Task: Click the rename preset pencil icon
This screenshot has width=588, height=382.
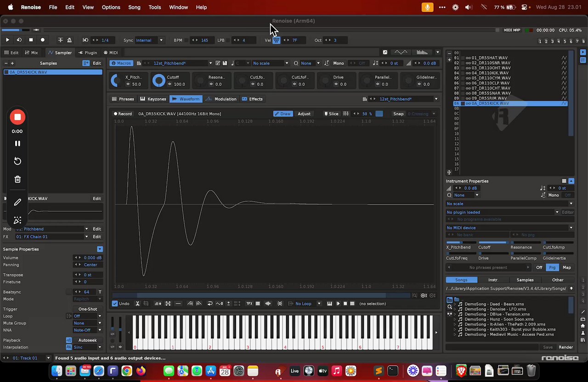Action: [218, 63]
